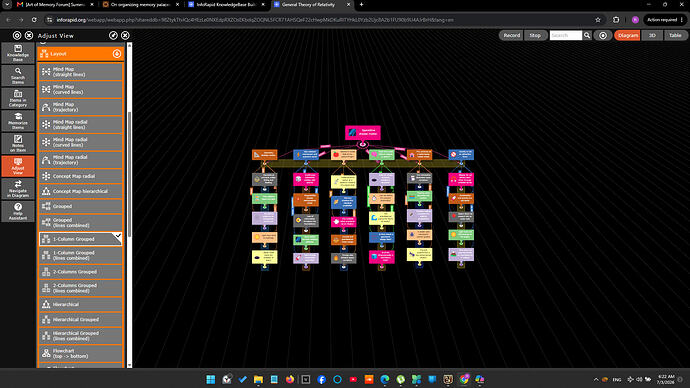The height and width of the screenshot is (388, 690).
Task: Click the Search input field
Action: click(566, 35)
